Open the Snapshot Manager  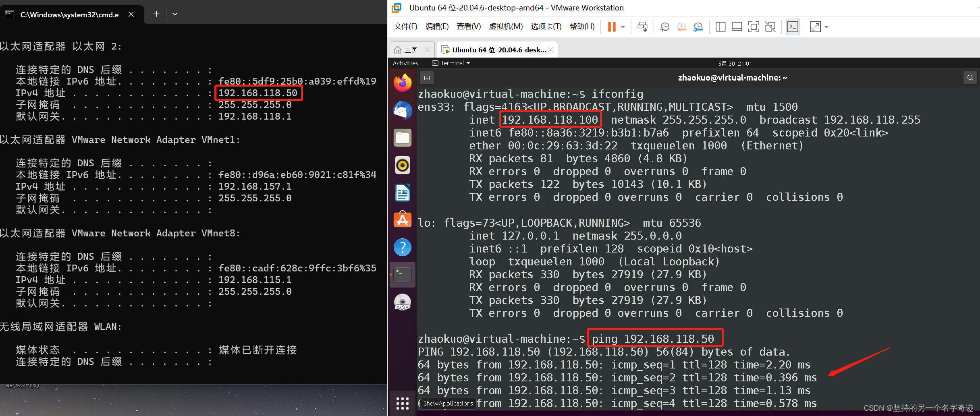[698, 27]
